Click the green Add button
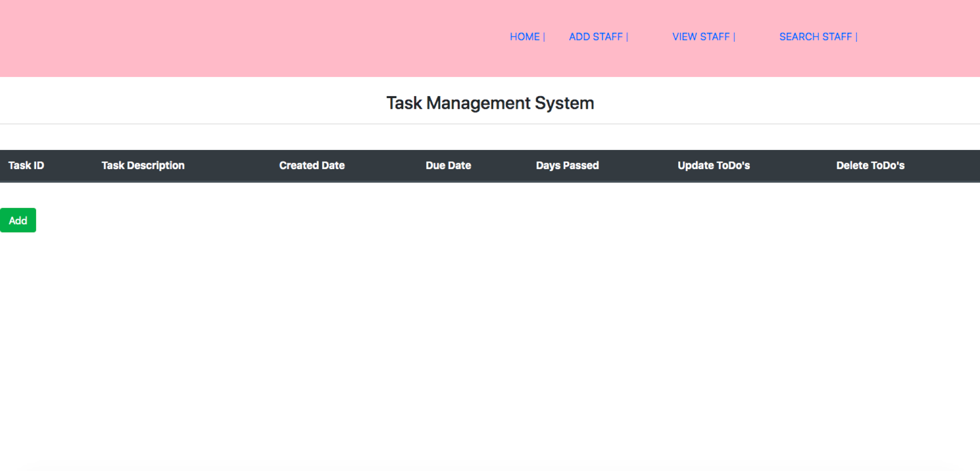This screenshot has width=980, height=471. (18, 220)
